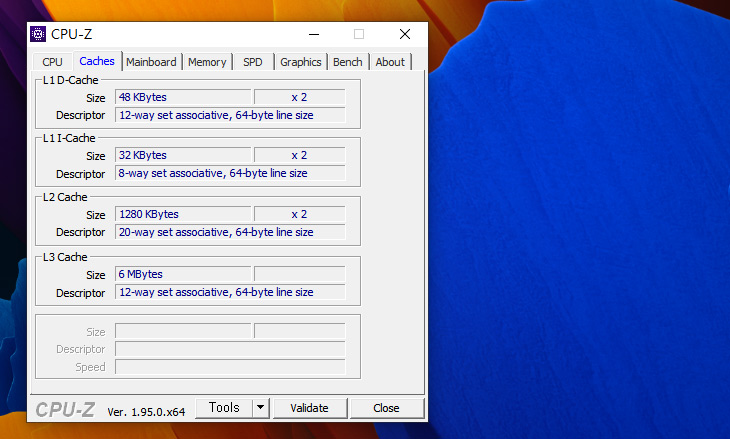Click the Tools button
This screenshot has width=730, height=439.
coord(224,408)
